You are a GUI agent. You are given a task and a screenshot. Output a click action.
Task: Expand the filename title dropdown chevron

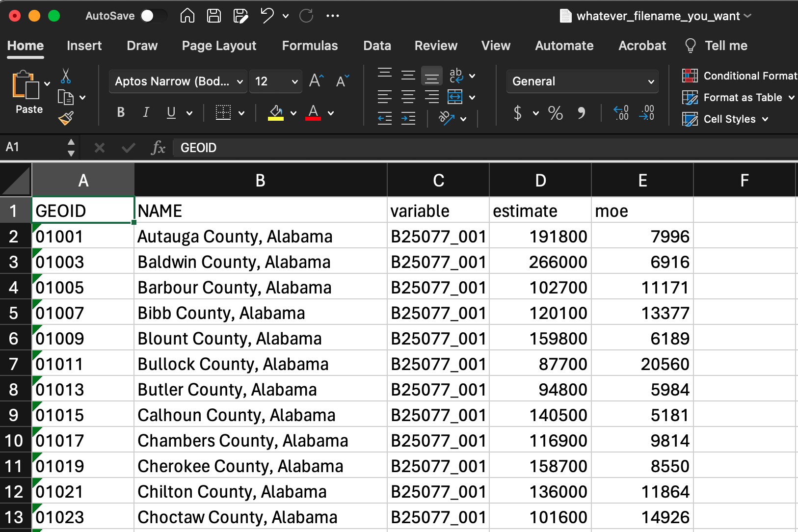tap(747, 16)
